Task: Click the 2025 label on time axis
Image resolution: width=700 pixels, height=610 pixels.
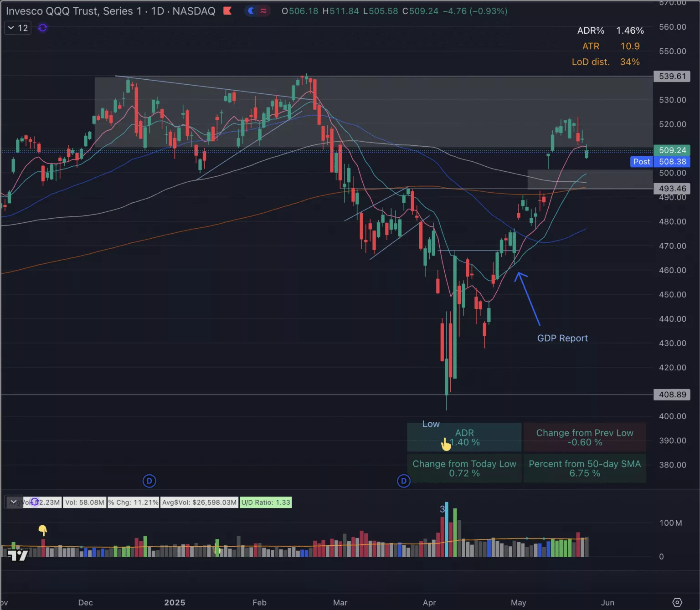Action: (175, 602)
